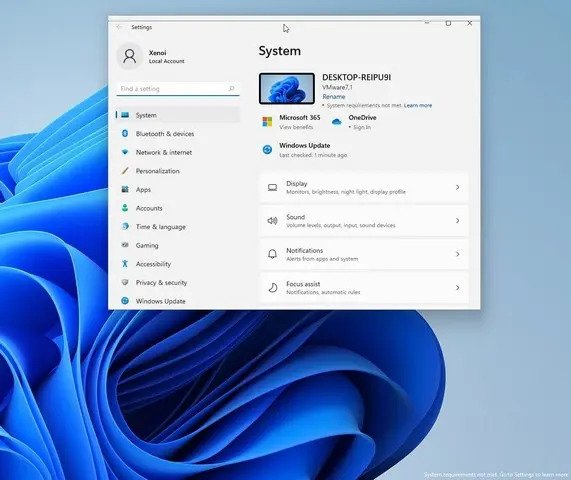
Task: Expand Sound settings chevron
Action: (458, 221)
